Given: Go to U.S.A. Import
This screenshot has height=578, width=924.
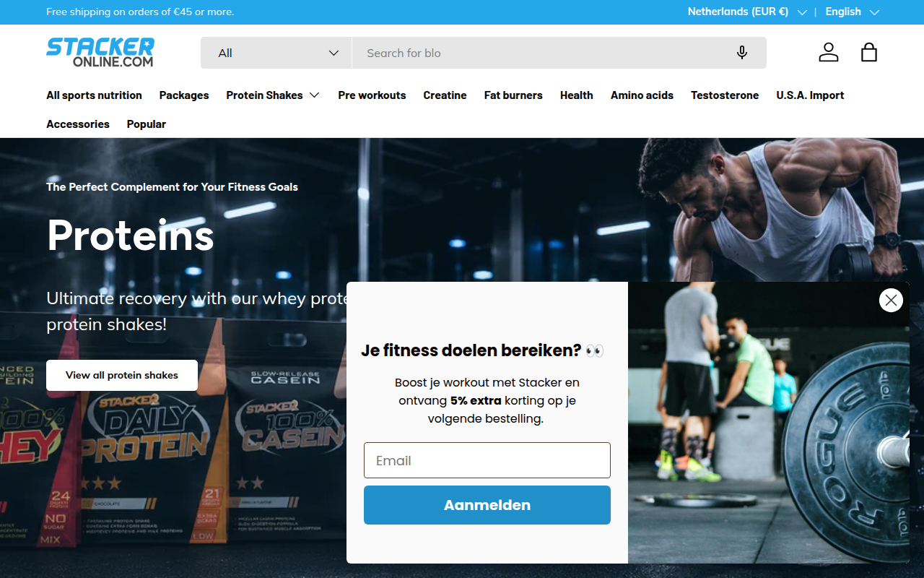Looking at the screenshot, I should point(810,95).
